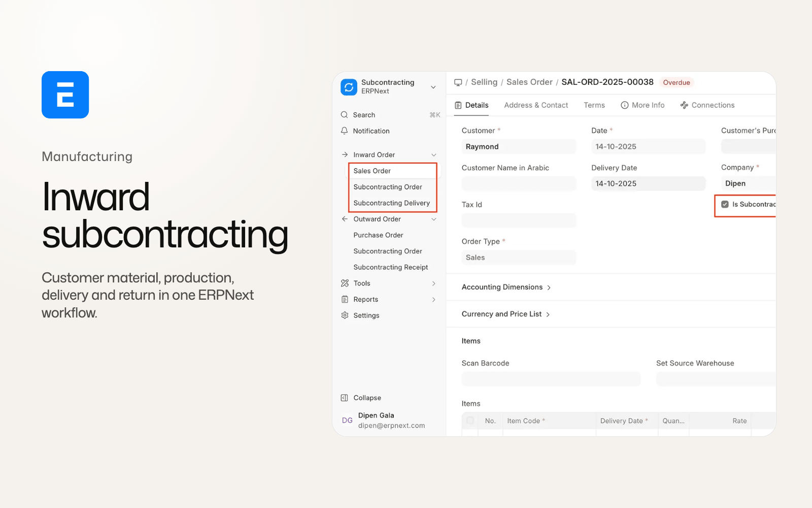Collapse the Inward Order section chevron
Viewport: 812px width, 508px height.
click(434, 155)
